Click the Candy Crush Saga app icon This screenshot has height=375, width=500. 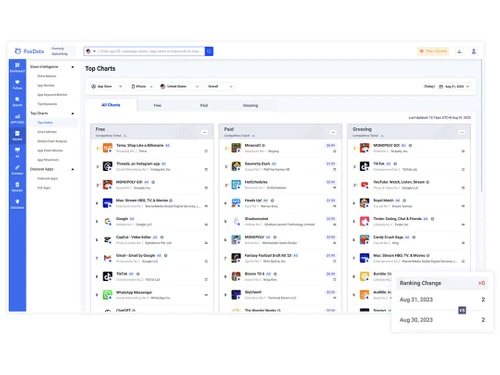coord(364,239)
